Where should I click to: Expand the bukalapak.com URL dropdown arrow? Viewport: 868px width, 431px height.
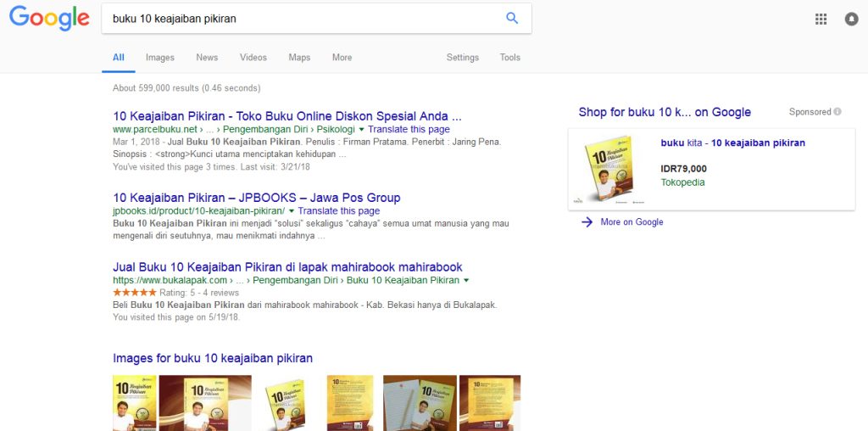coord(466,281)
